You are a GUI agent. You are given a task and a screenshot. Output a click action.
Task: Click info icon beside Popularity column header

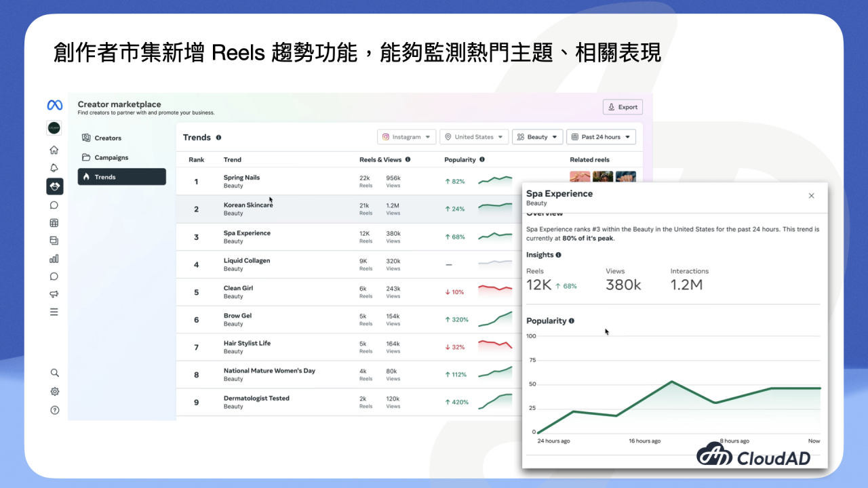click(482, 160)
